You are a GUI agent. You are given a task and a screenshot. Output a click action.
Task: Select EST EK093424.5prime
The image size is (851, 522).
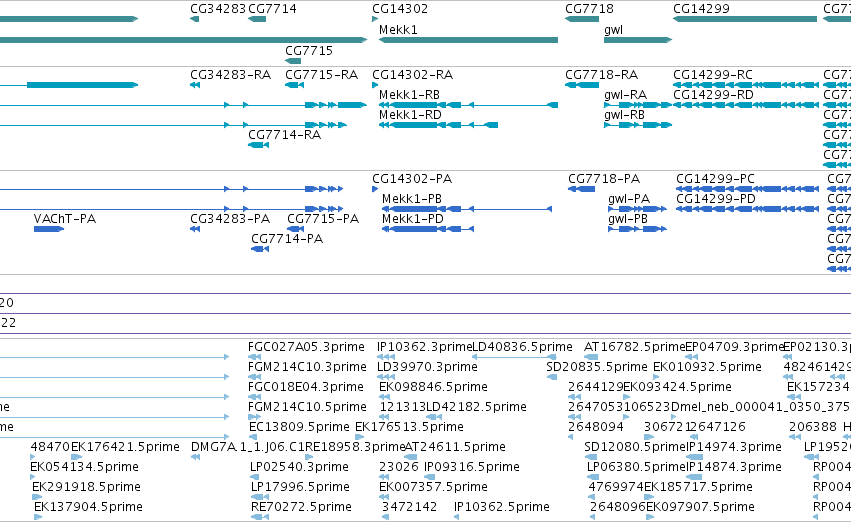coord(677,387)
